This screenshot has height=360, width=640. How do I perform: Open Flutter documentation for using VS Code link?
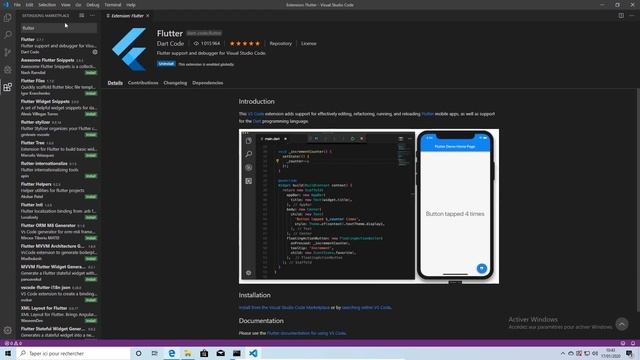pos(307,333)
